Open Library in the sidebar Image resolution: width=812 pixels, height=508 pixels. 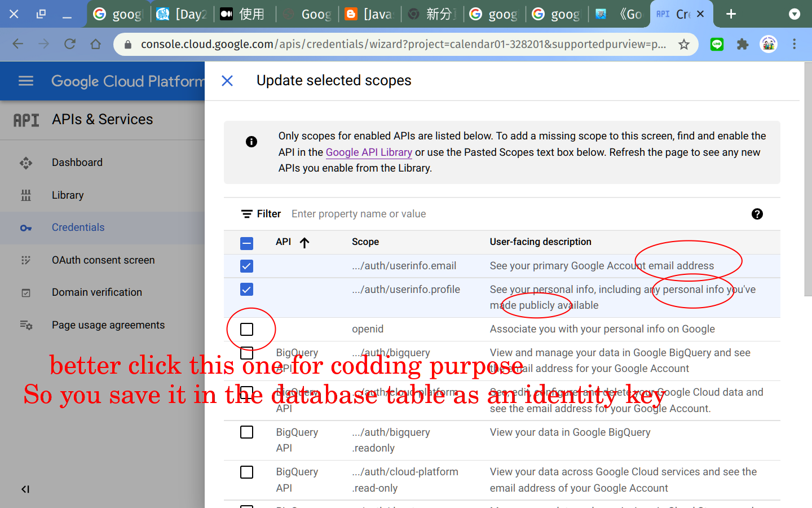pos(102,195)
